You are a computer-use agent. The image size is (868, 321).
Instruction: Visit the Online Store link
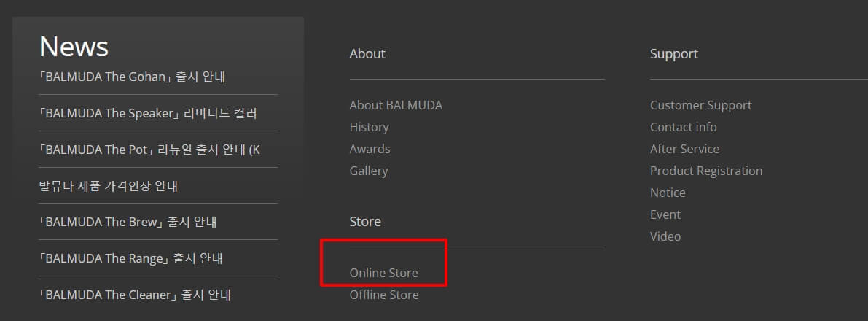pos(383,273)
